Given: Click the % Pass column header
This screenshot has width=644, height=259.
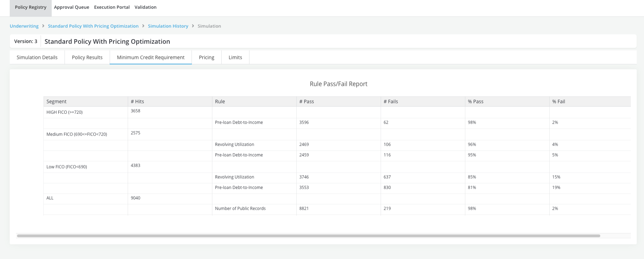Looking at the screenshot, I should (x=475, y=102).
